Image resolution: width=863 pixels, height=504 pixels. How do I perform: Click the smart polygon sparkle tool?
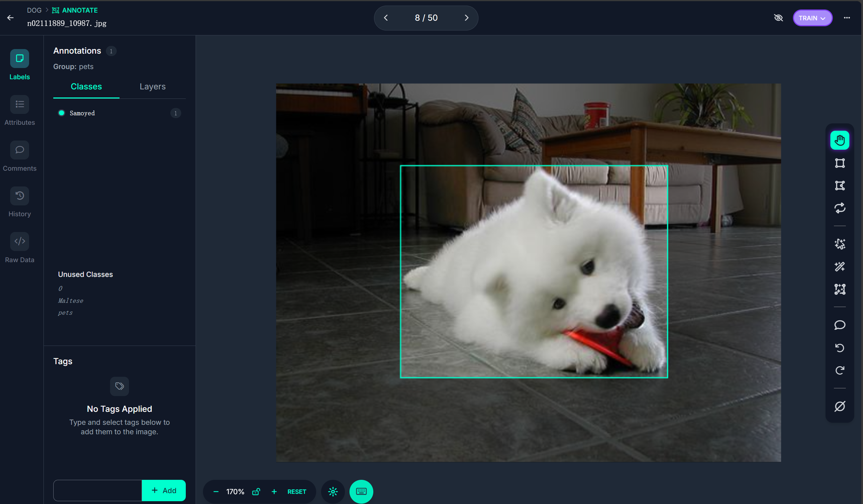point(840,244)
